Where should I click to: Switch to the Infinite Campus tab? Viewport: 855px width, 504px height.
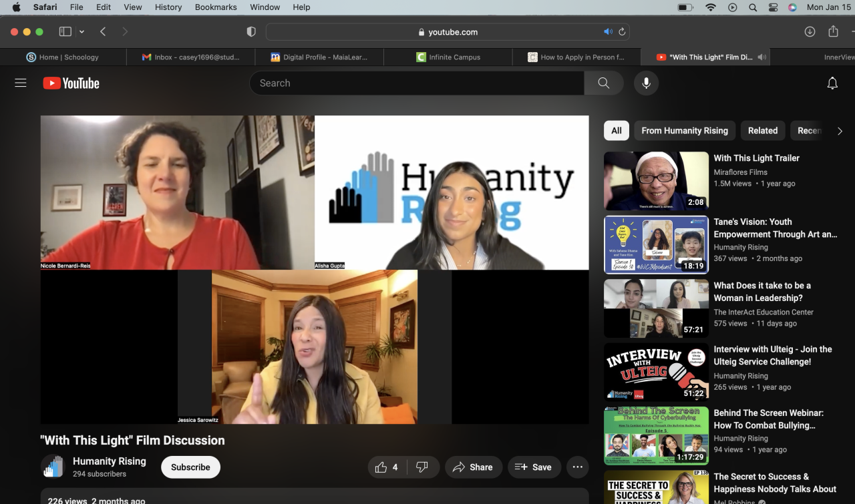click(448, 57)
